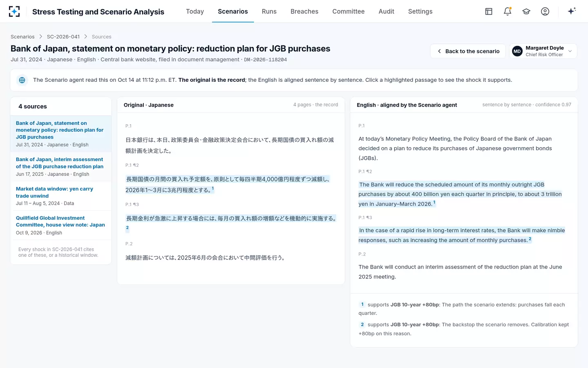Open the user account icon
Image resolution: width=588 pixels, height=368 pixels.
pos(545,11)
